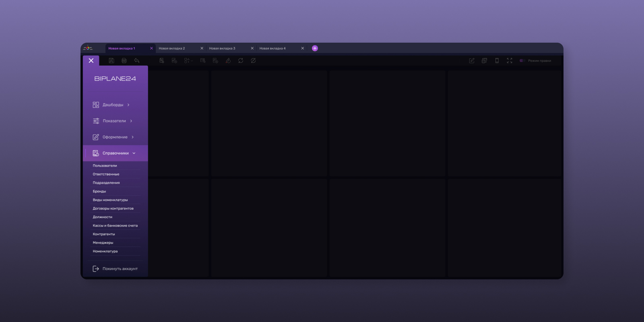Click the fullscreen expand icon

510,60
